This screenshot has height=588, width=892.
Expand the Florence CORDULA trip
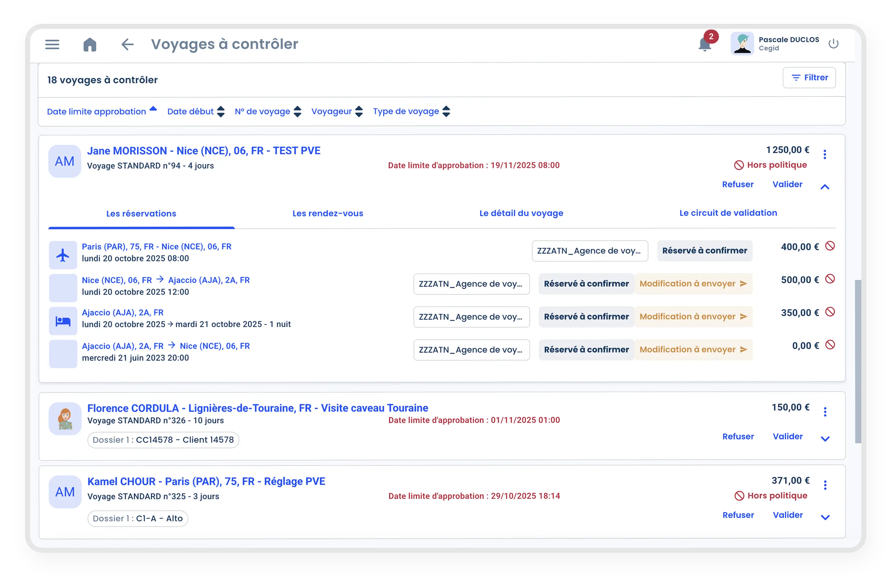coord(825,439)
